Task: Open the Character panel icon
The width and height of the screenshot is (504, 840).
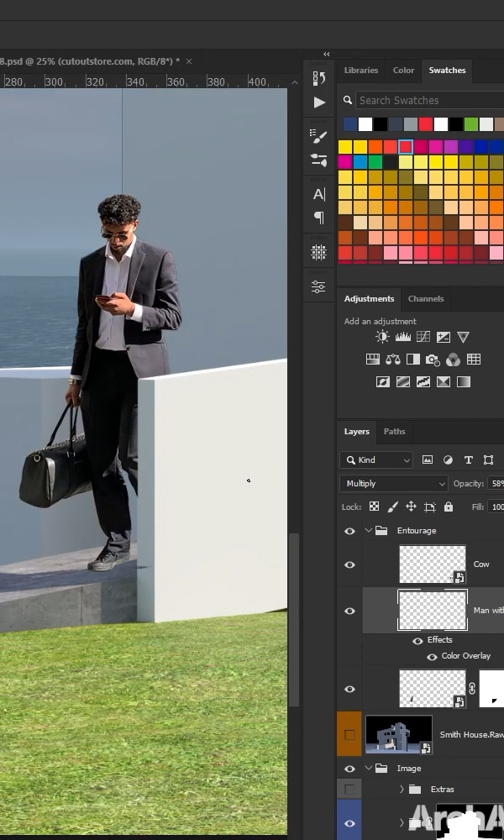Action: [x=318, y=195]
